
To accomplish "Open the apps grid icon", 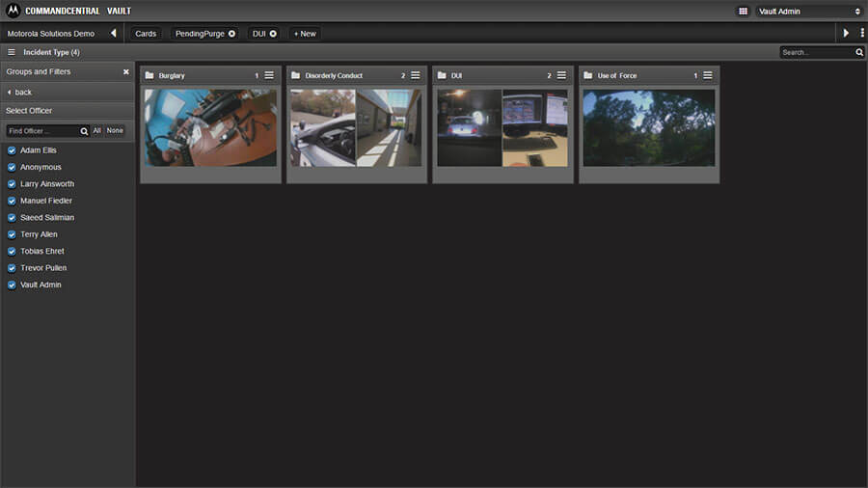I will [743, 12].
